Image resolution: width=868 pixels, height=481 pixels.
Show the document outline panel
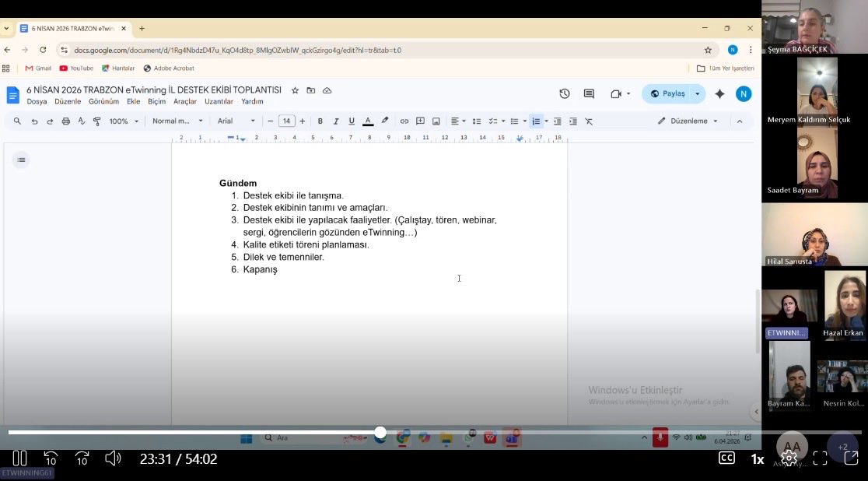tap(21, 160)
